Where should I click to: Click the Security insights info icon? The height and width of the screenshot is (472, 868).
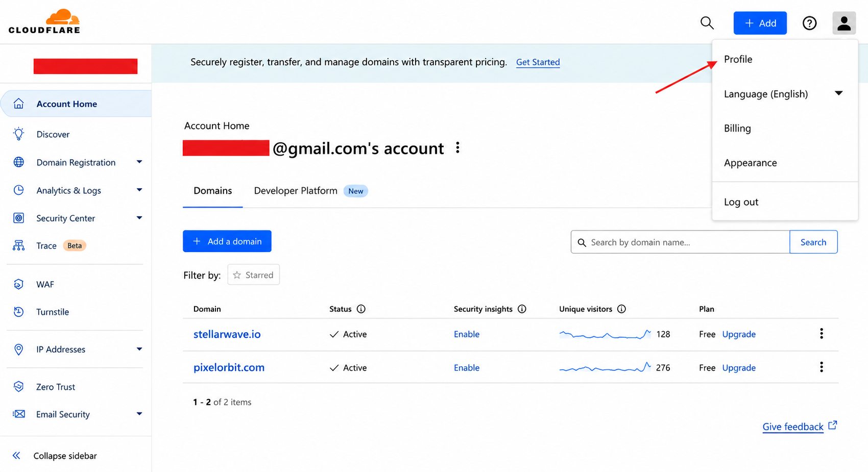[x=522, y=309]
